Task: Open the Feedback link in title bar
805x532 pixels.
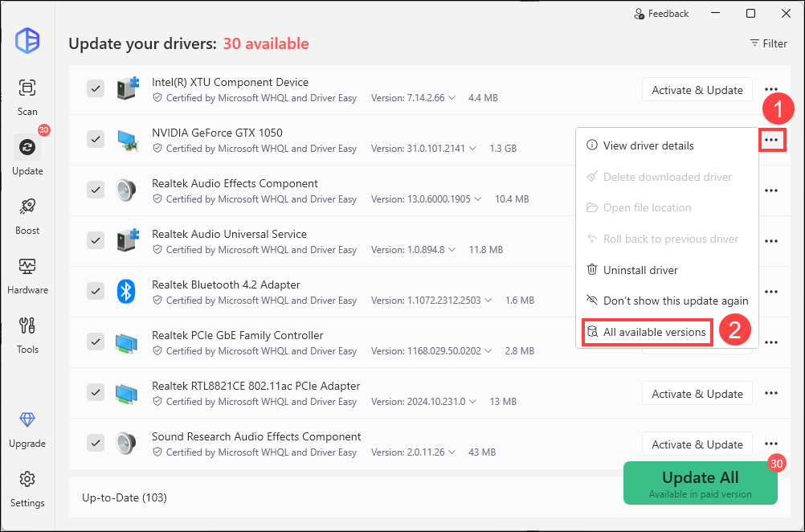Action: (x=661, y=14)
